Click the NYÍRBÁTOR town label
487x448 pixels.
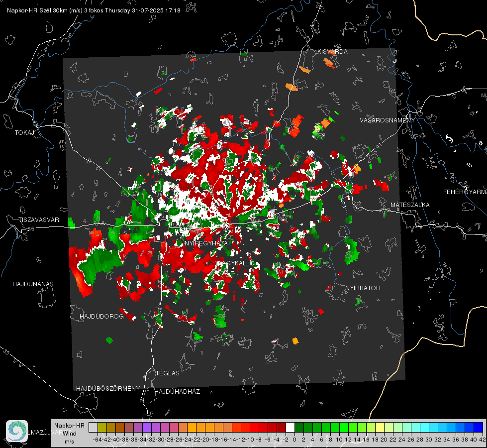[363, 288]
